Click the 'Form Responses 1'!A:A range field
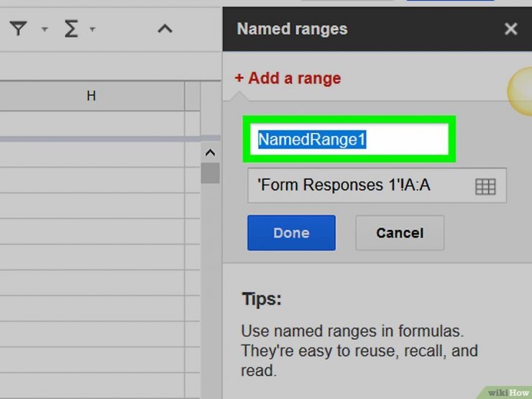Screen dimensions: 532x399 pos(377,185)
